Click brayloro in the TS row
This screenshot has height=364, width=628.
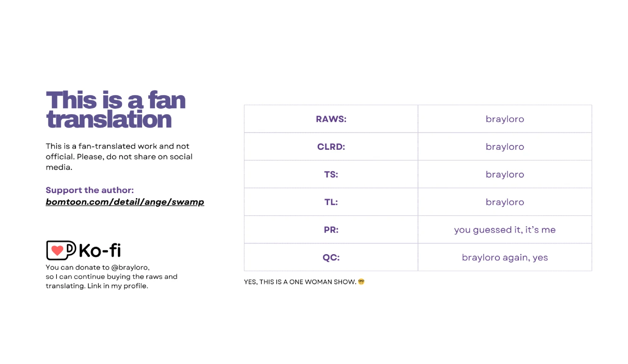[x=505, y=174]
